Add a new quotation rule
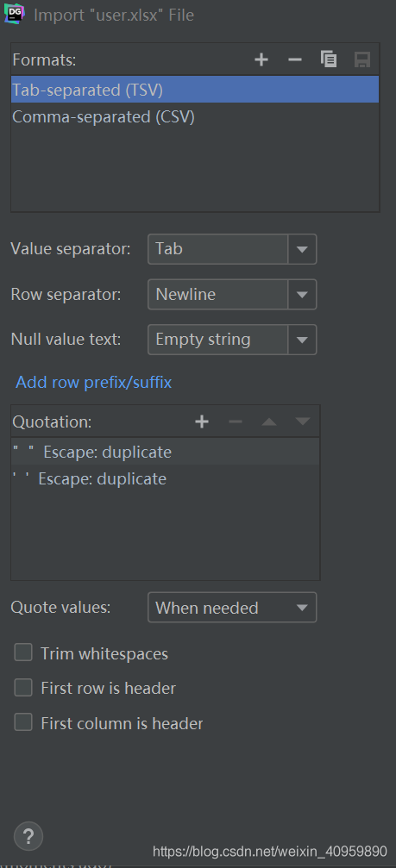The width and height of the screenshot is (396, 868). pyautogui.click(x=202, y=422)
